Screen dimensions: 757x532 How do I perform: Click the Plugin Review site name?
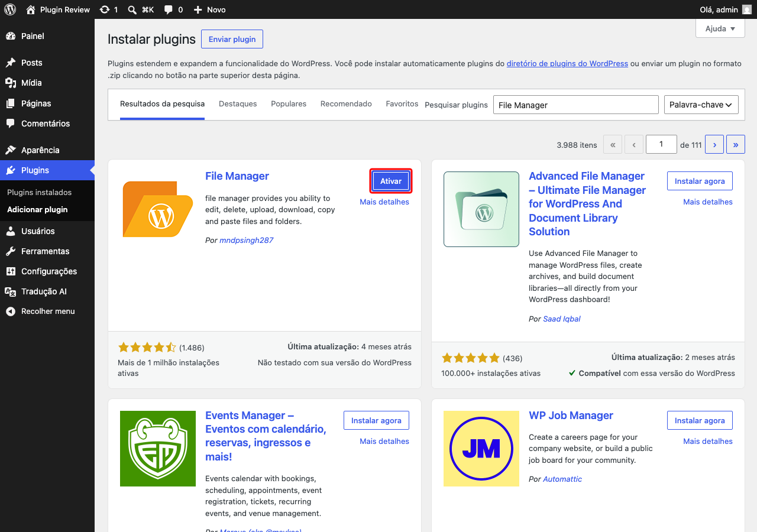pos(65,9)
